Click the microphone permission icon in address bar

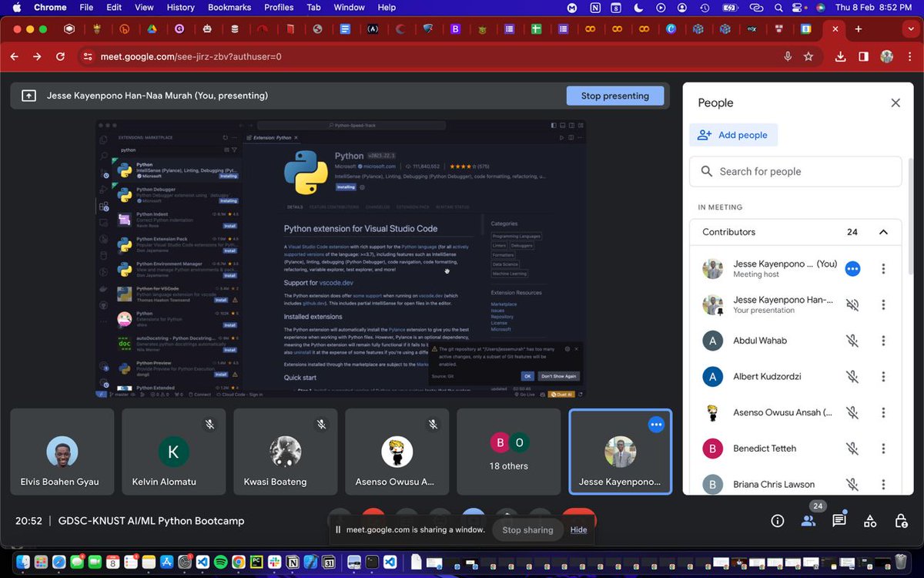click(x=788, y=56)
